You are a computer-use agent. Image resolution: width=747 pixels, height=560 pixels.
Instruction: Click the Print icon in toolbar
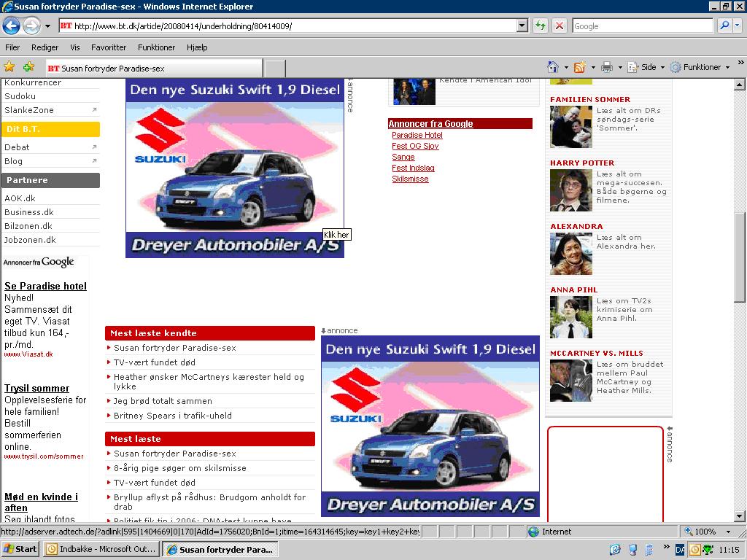(x=606, y=67)
